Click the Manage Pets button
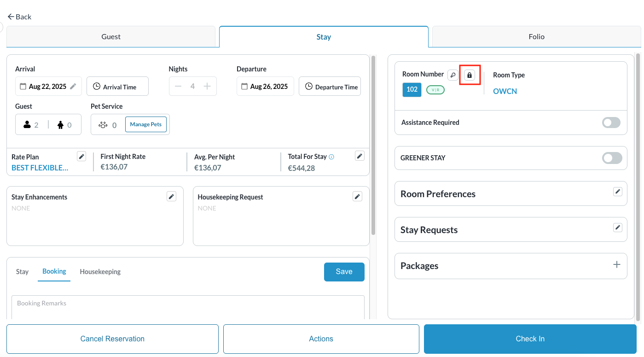 click(145, 124)
